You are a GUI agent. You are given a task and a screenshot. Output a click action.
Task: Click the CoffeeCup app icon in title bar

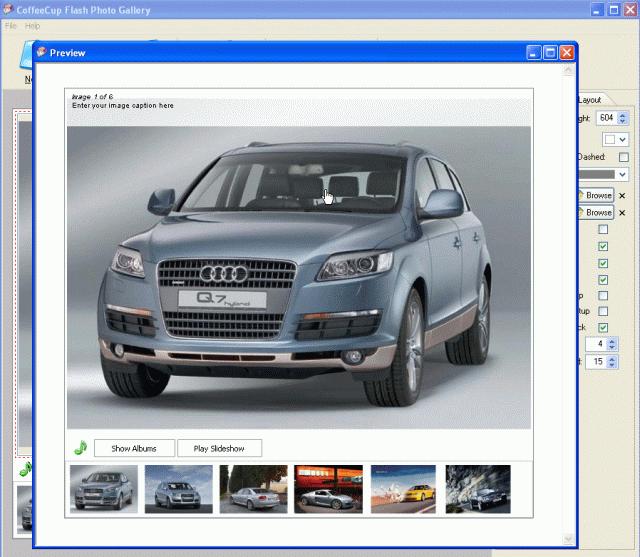pyautogui.click(x=8, y=9)
